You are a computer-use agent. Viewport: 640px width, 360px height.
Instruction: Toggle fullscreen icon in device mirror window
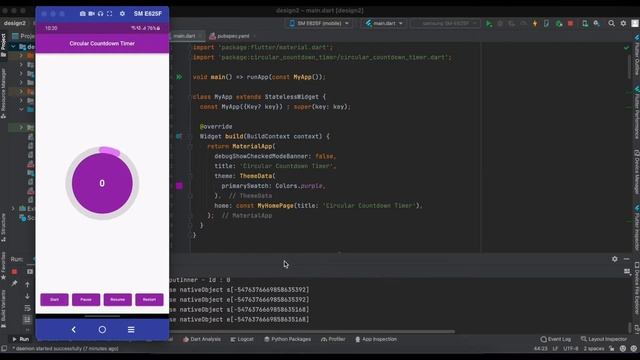(x=109, y=13)
